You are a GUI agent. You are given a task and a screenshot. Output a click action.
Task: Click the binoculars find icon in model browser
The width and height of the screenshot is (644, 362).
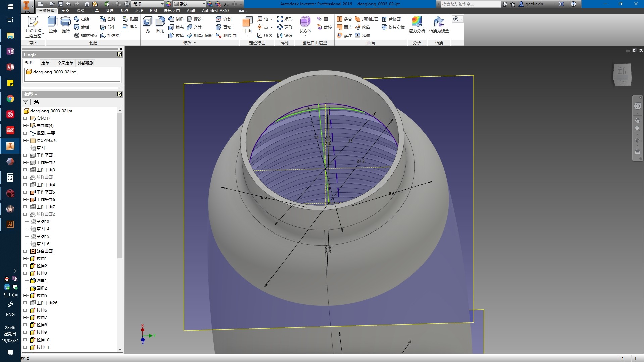pos(36,102)
